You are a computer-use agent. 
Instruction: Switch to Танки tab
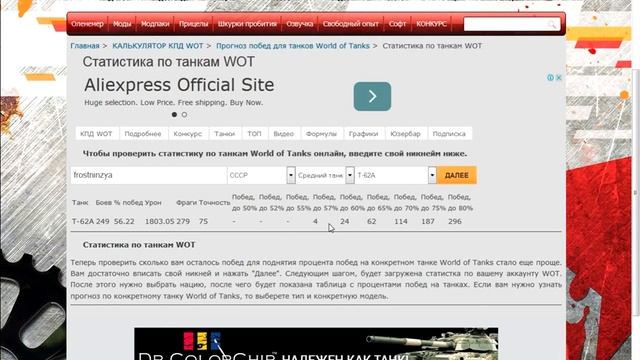(225, 133)
